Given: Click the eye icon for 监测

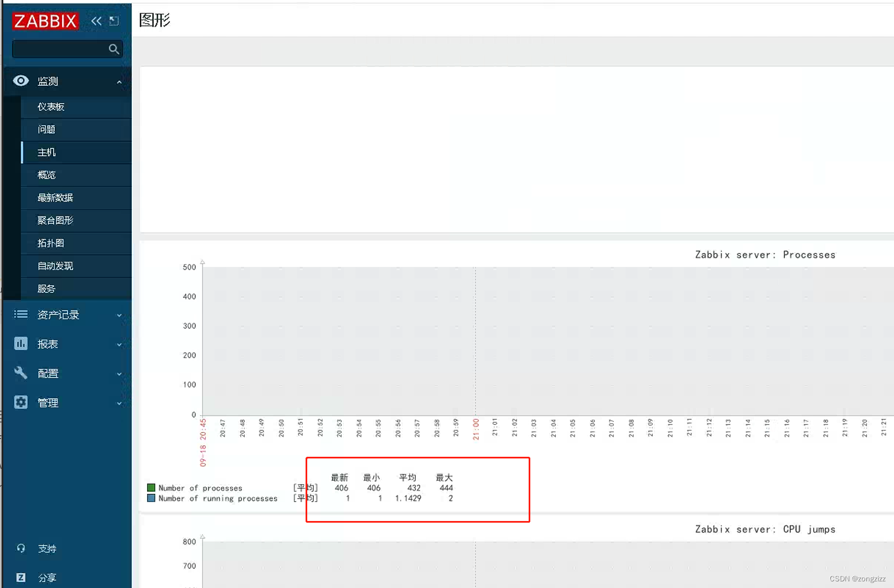Looking at the screenshot, I should pos(21,81).
